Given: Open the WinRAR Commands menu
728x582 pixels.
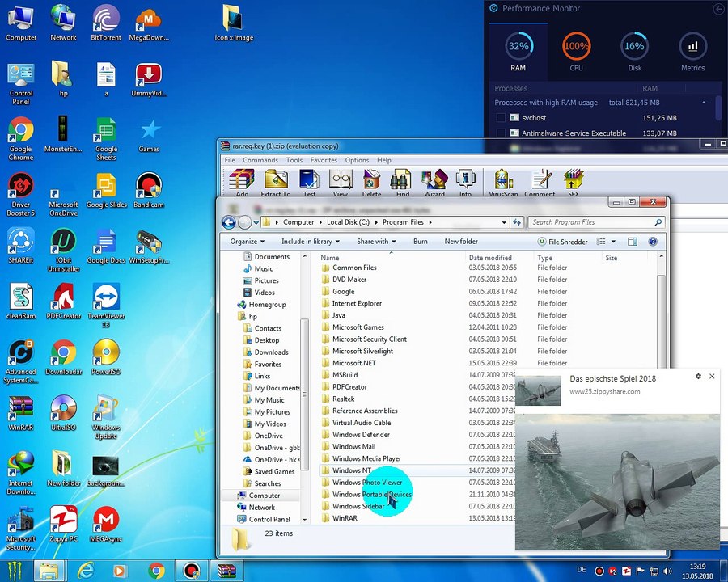Looking at the screenshot, I should click(x=260, y=160).
